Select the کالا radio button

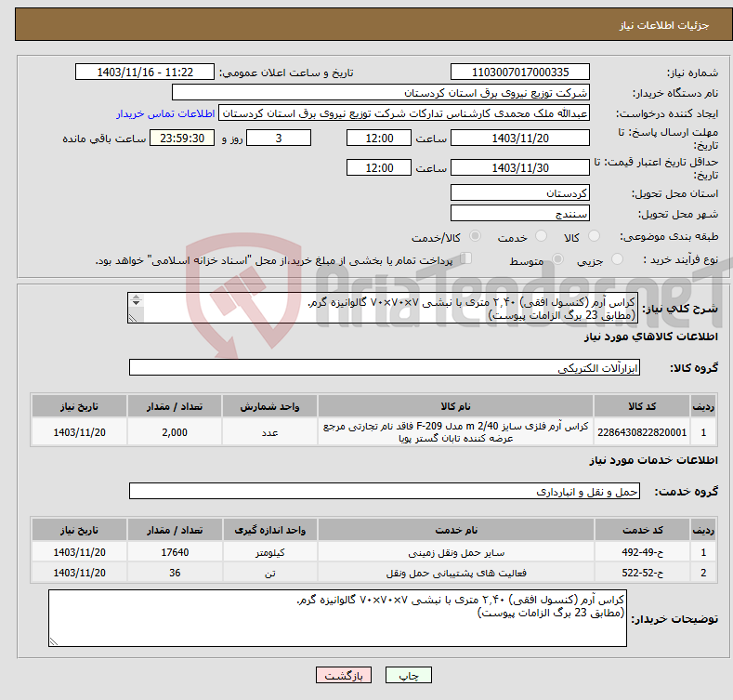(x=595, y=236)
